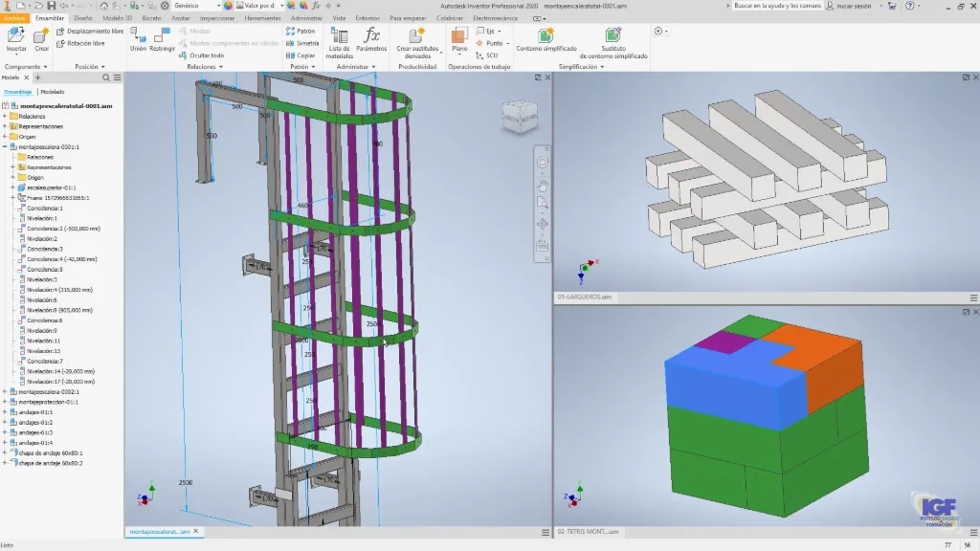This screenshot has height=551, width=980.
Task: Click the full navigation wheel icon
Action: [x=543, y=163]
